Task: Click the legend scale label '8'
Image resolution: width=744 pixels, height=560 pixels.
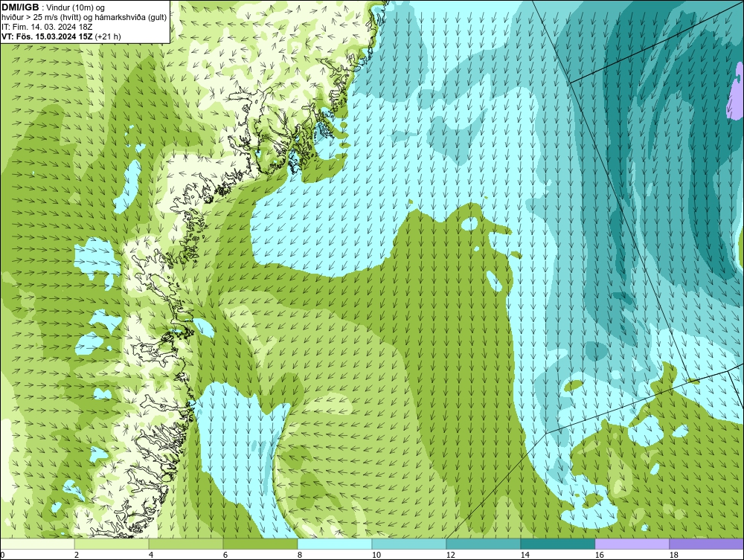Action: (299, 555)
